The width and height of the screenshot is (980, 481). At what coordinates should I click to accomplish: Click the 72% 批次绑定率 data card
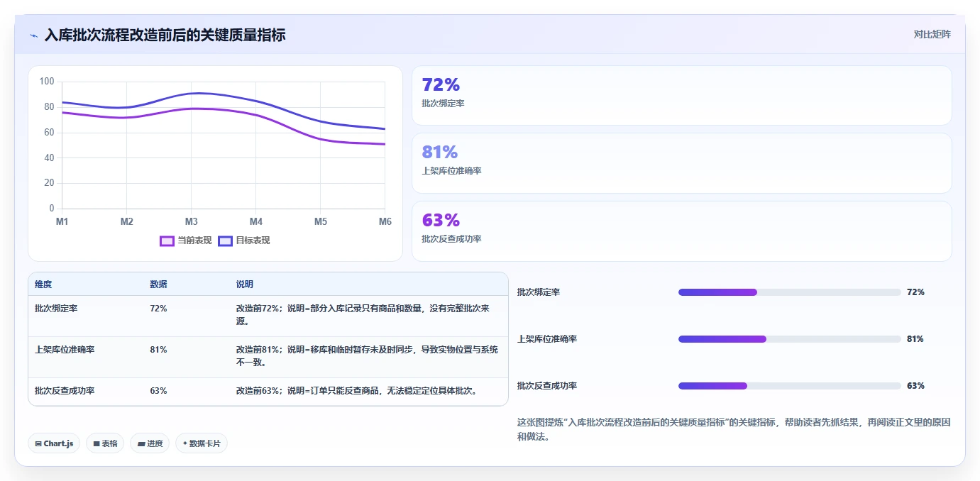(681, 96)
